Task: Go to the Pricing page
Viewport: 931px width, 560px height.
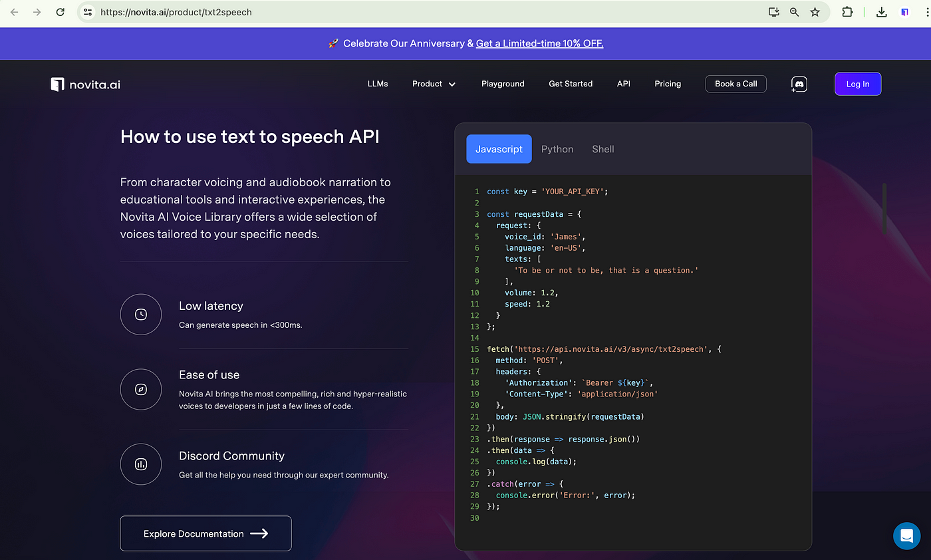Action: click(667, 84)
